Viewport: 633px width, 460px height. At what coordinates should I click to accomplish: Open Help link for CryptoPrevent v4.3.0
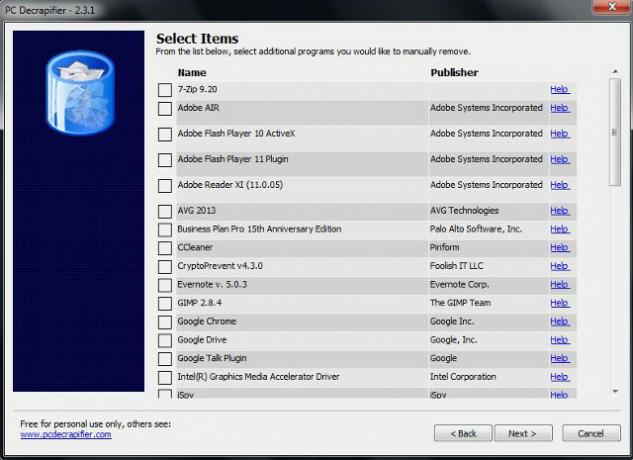tap(560, 266)
